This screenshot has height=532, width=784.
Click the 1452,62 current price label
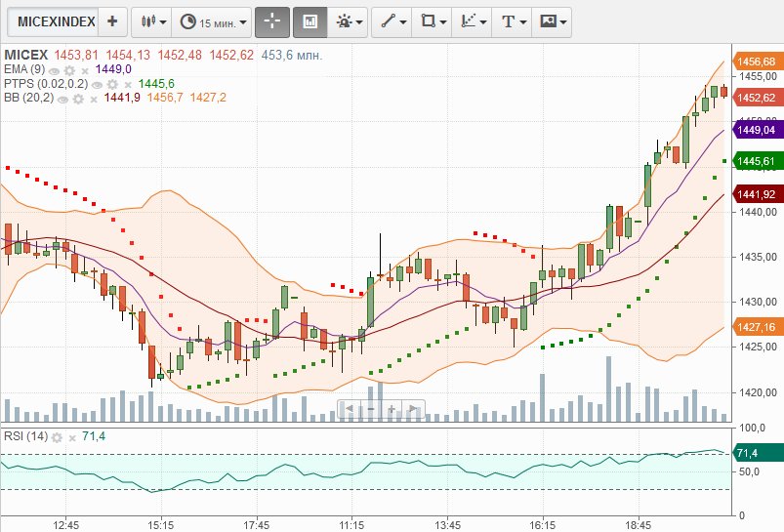pos(756,98)
